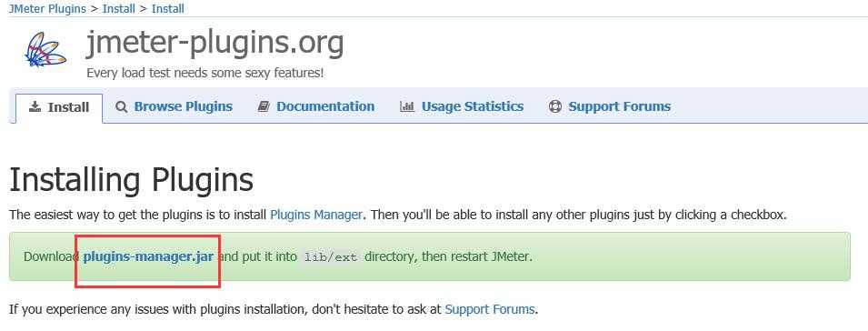This screenshot has width=868, height=331.
Task: Click the magnifier icon beside Browse Plugins
Action: tap(121, 106)
